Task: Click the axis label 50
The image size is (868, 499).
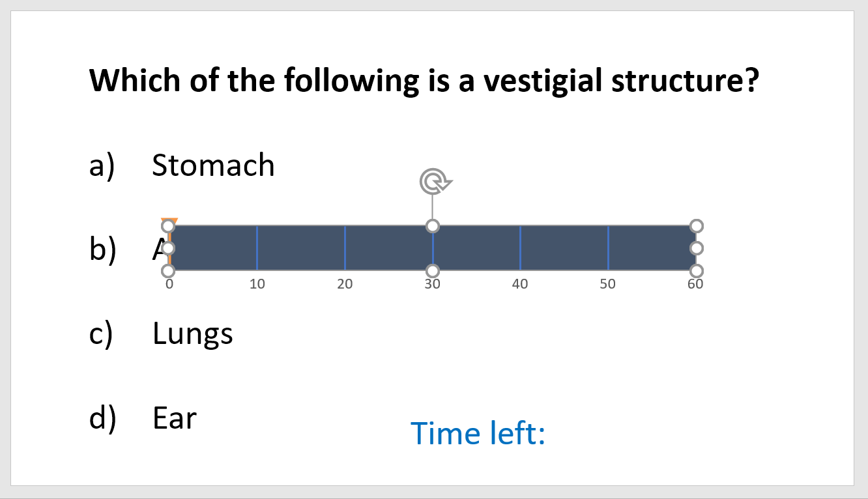Action: 607,284
